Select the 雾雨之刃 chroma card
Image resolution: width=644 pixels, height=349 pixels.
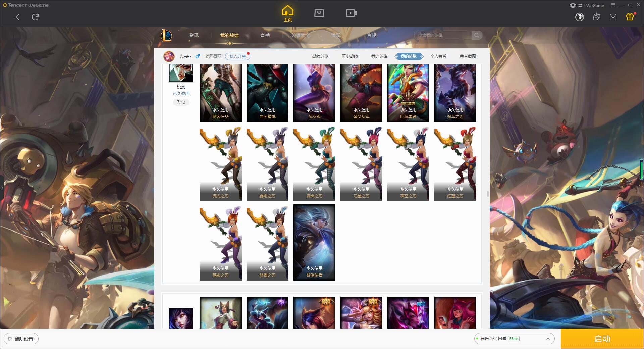point(267,163)
